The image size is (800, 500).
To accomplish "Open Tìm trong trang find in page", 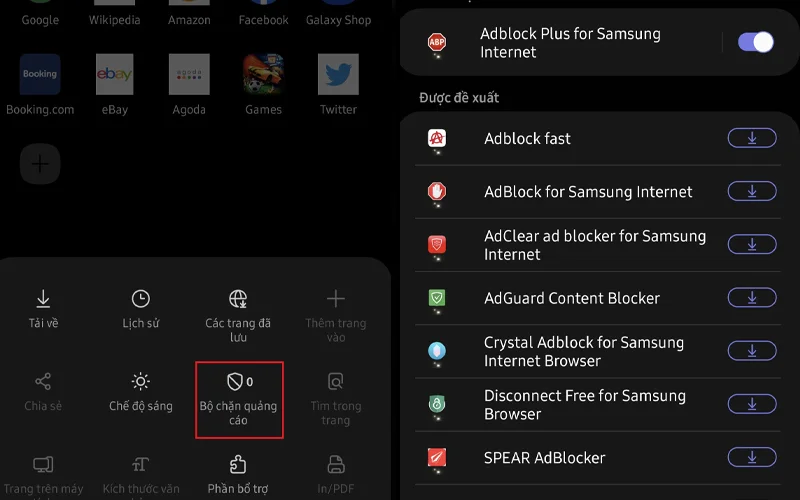I will point(336,399).
